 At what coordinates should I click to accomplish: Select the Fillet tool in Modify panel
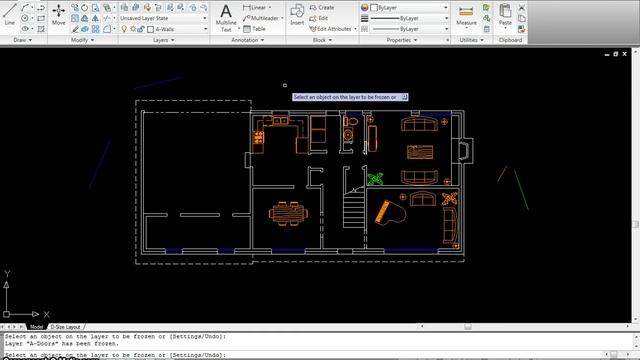(107, 29)
